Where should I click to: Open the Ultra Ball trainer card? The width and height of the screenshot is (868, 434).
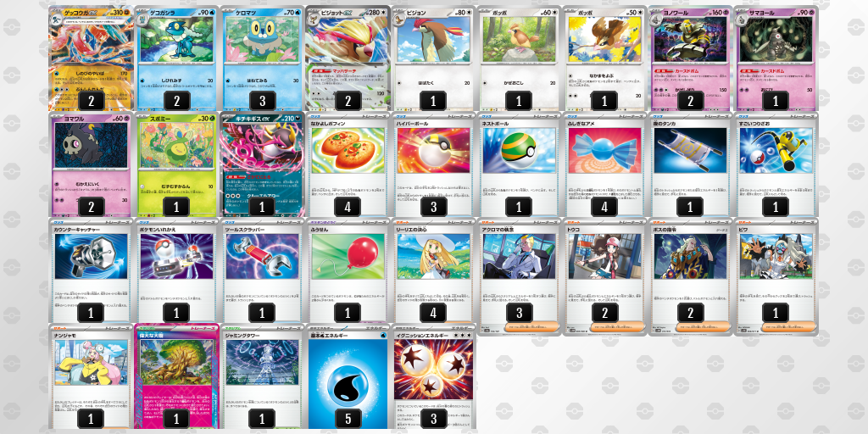(x=433, y=165)
